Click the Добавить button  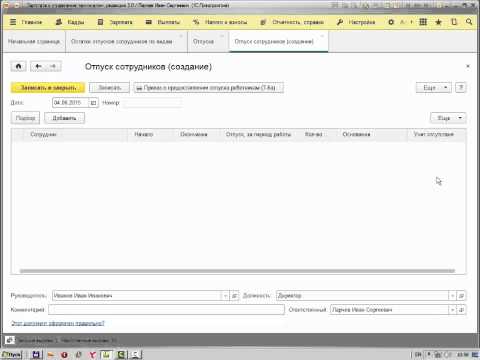(64, 118)
